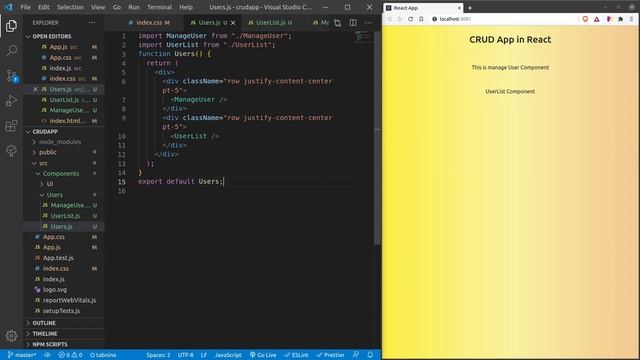
Task: Change encoding via UTF-8 status item
Action: tap(186, 355)
